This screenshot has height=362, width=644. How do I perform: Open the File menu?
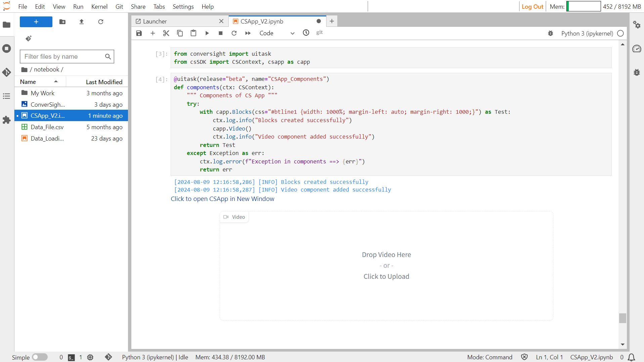[23, 7]
